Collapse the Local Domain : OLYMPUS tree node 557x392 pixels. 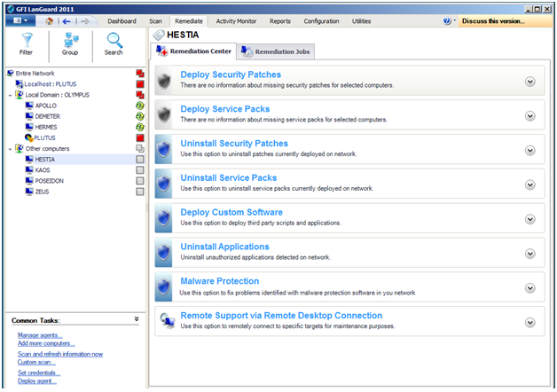click(10, 95)
